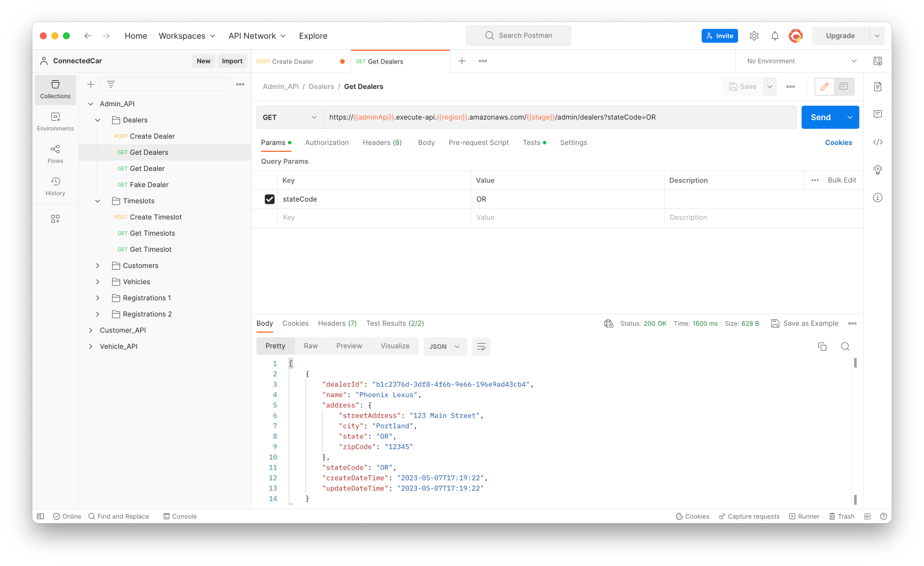This screenshot has width=924, height=566.
Task: Switch to comment mode icon
Action: [844, 87]
